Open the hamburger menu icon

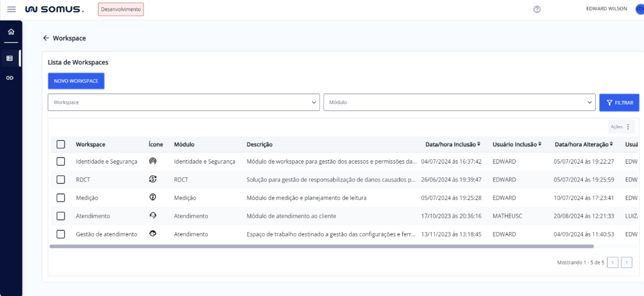coord(11,9)
